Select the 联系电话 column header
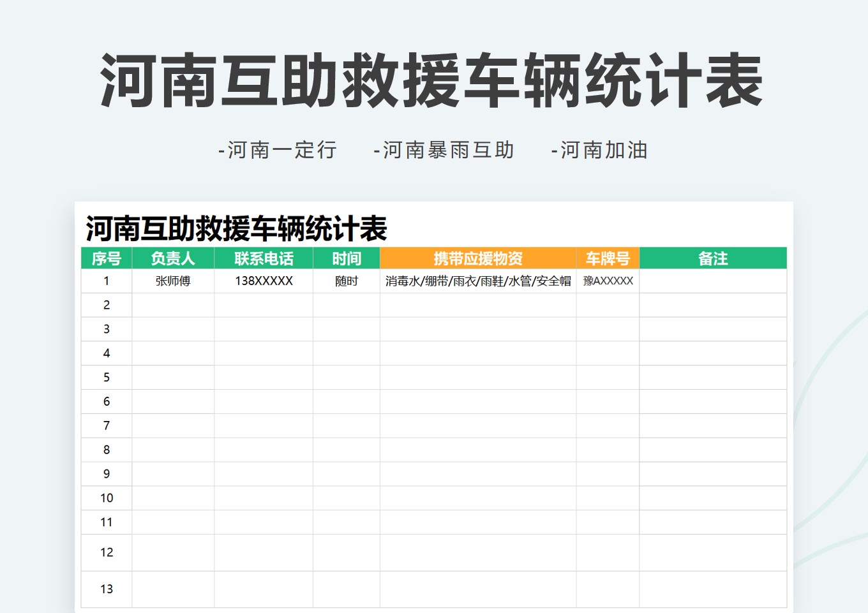The width and height of the screenshot is (868, 613). 264,258
